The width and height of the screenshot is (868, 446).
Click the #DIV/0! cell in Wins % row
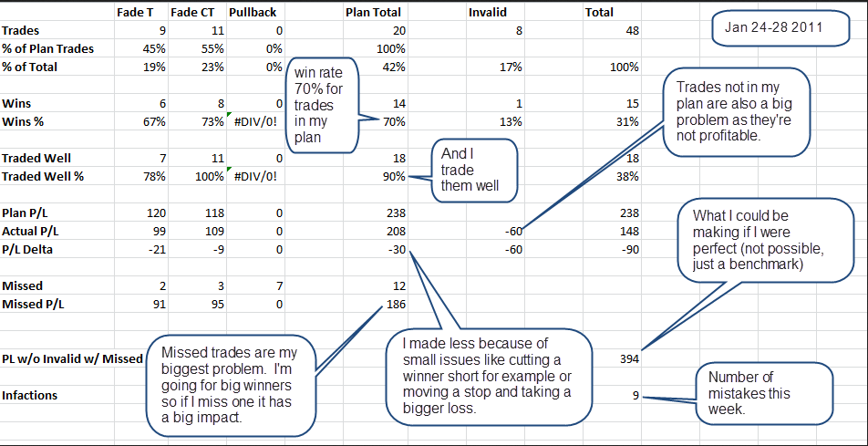pos(254,122)
